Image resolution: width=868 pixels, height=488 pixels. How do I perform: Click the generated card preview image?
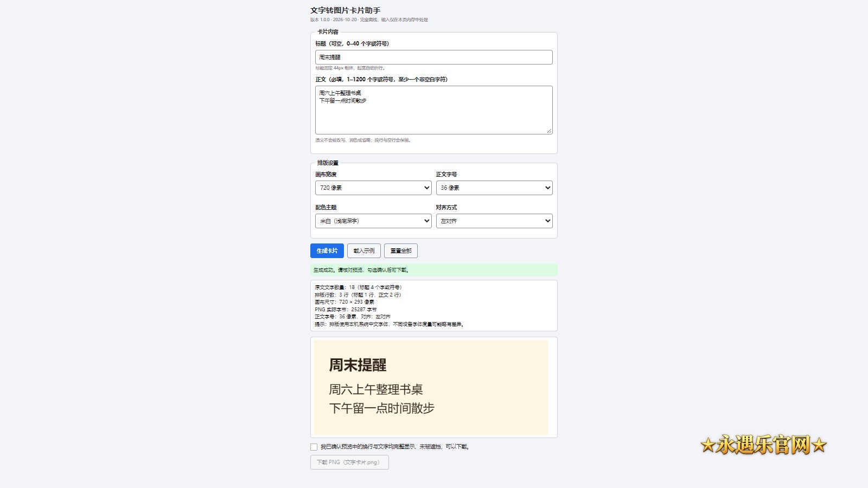coord(431,387)
